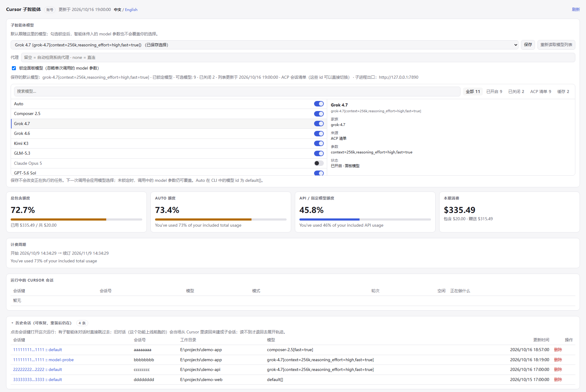Open the 缓存 2 tab

pyautogui.click(x=563, y=92)
